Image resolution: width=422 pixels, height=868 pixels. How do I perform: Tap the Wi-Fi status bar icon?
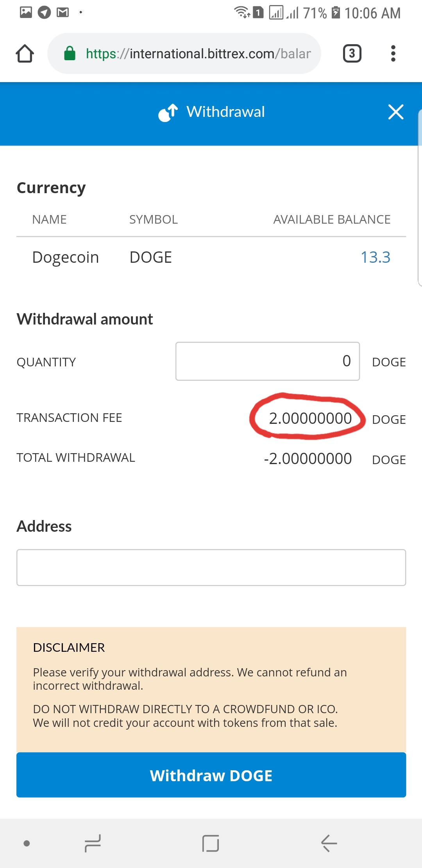click(x=242, y=12)
